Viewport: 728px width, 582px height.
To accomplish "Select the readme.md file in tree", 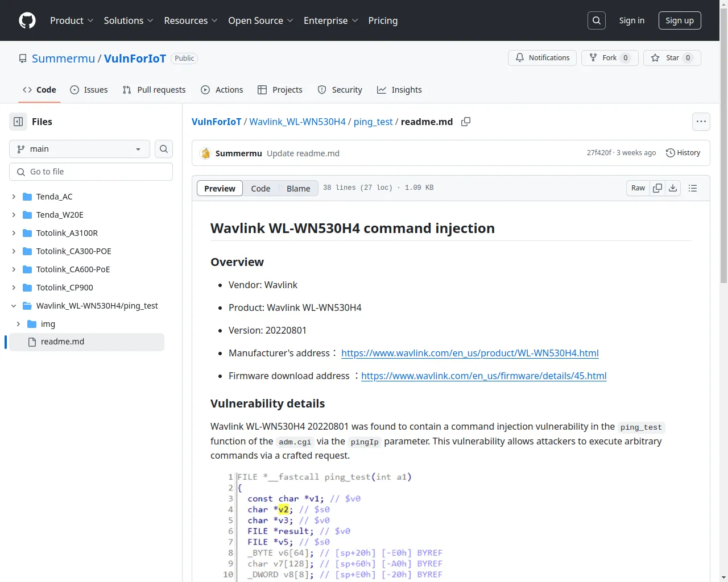I will coord(86,342).
